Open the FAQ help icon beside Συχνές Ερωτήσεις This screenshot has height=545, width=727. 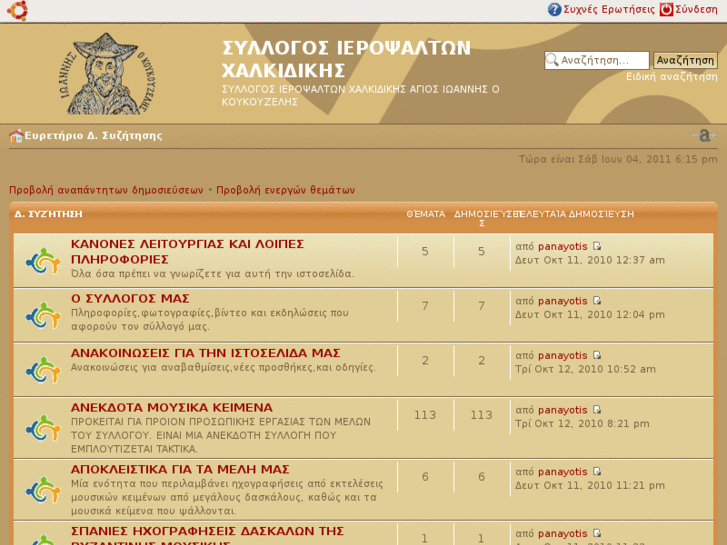tap(554, 9)
